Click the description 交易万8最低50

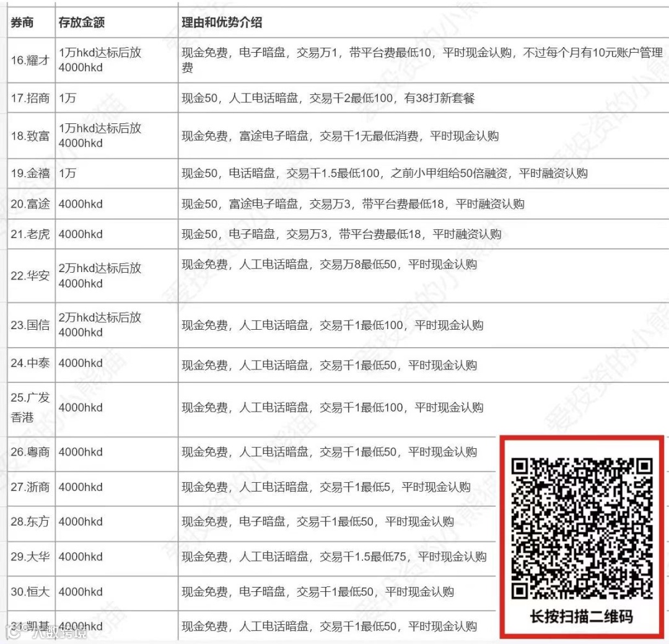point(329,264)
